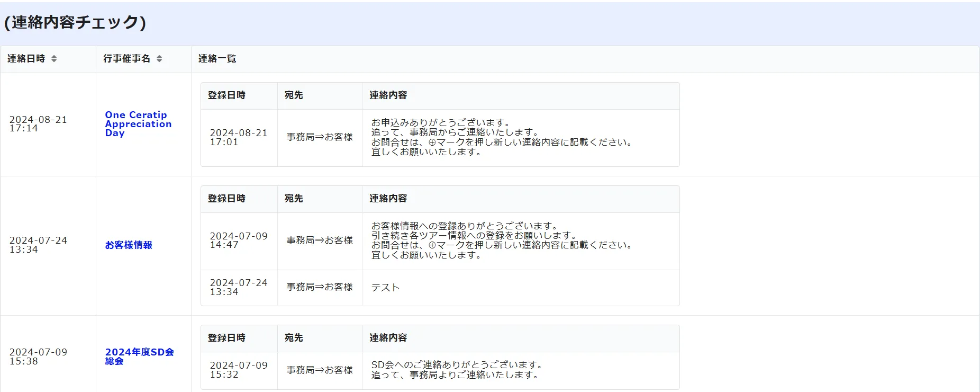Click the sort icon beside 行事催事名

tap(159, 59)
